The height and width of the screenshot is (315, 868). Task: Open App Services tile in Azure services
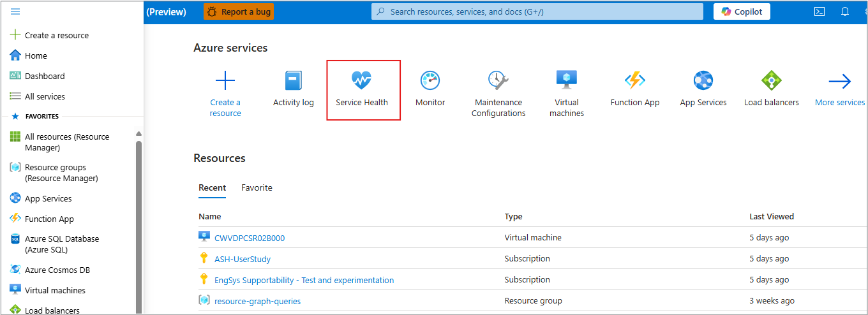point(703,89)
